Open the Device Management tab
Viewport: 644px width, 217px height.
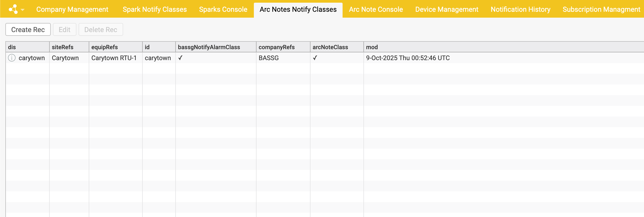(447, 9)
